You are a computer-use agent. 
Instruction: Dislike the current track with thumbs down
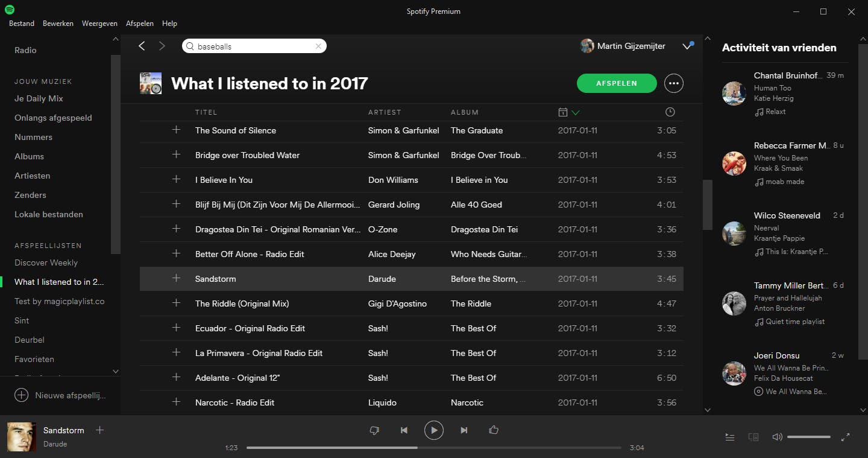coord(374,430)
